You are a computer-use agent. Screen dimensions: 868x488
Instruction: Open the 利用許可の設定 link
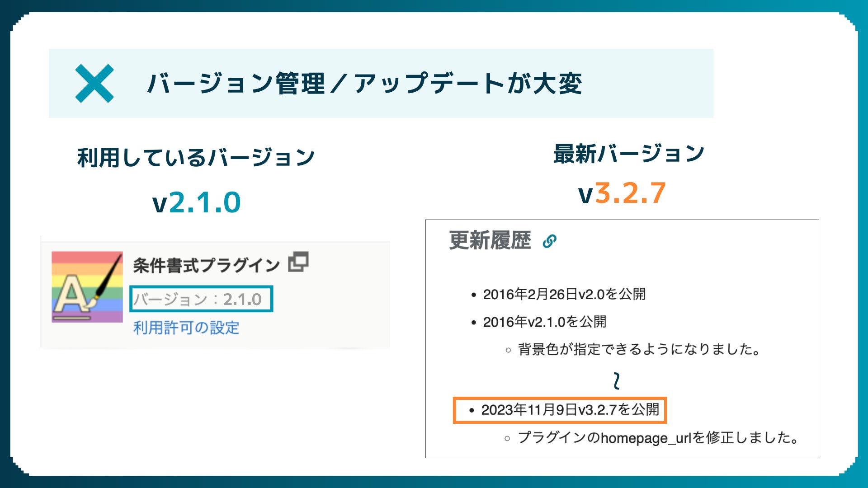click(186, 328)
